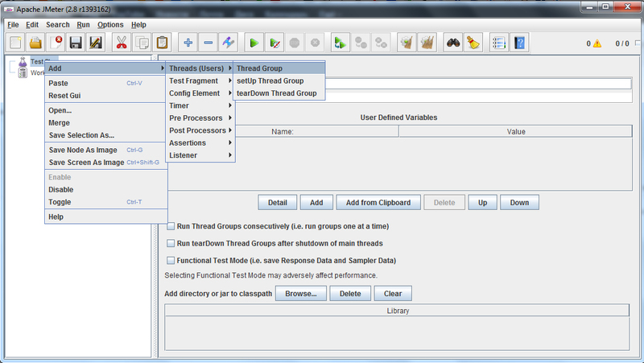The width and height of the screenshot is (644, 363).
Task: Choose Save Node As Image
Action: 105,150
